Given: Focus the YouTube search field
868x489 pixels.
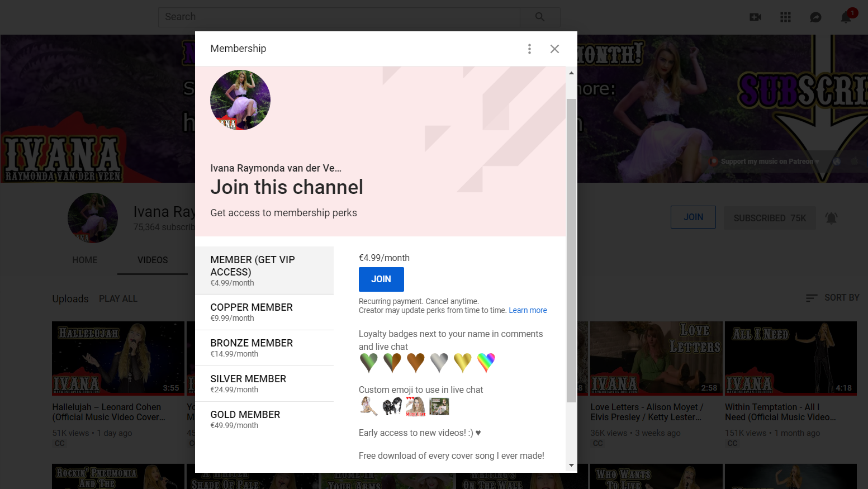Looking at the screenshot, I should click(339, 17).
